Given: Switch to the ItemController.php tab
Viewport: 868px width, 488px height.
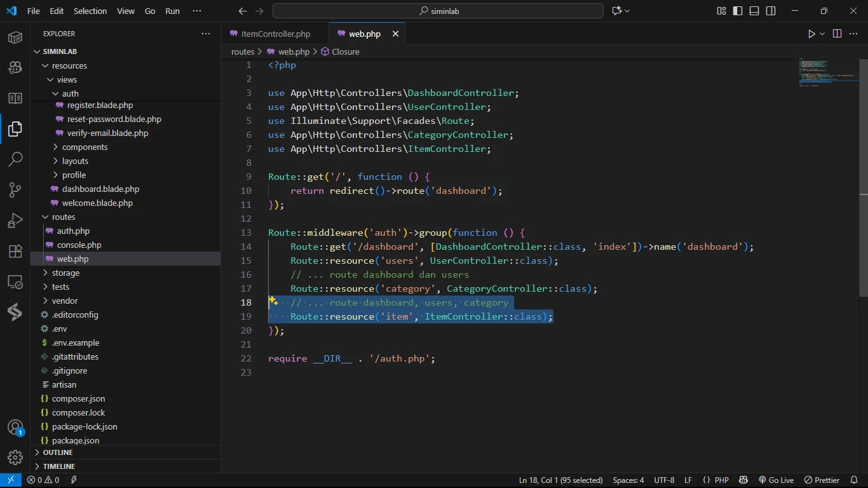Looking at the screenshot, I should [275, 34].
